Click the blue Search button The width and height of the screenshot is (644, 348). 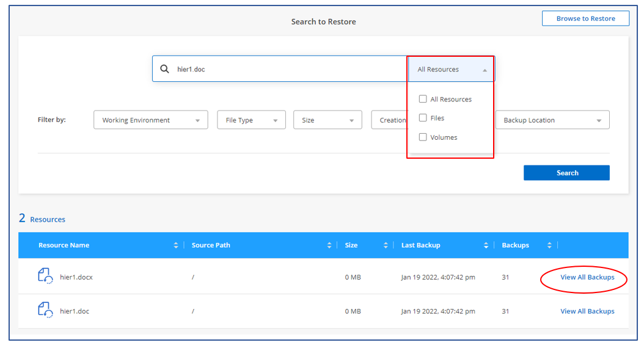(x=567, y=173)
